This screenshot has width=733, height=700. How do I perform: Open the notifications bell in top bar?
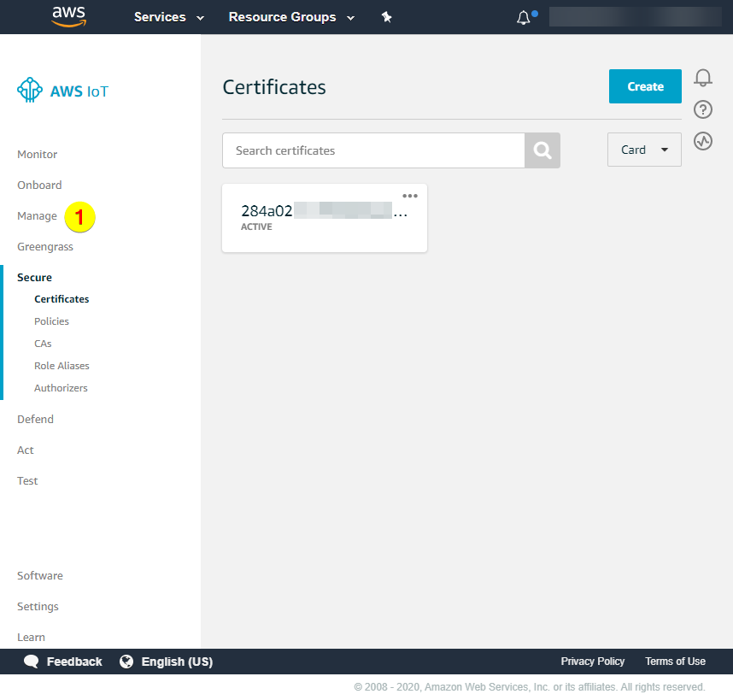(524, 17)
